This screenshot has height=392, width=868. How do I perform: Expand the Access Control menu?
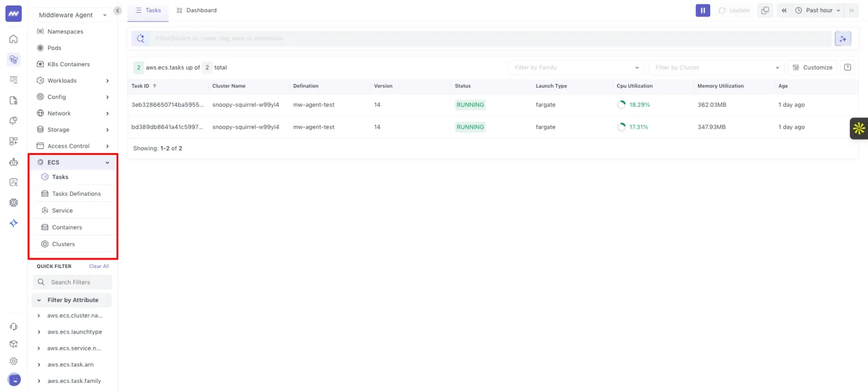tap(73, 146)
